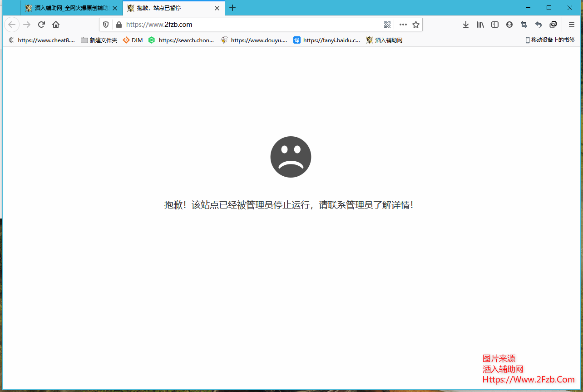Image resolution: width=583 pixels, height=392 pixels.
Task: Take a screenshot with the crop tool icon
Action: click(x=524, y=25)
